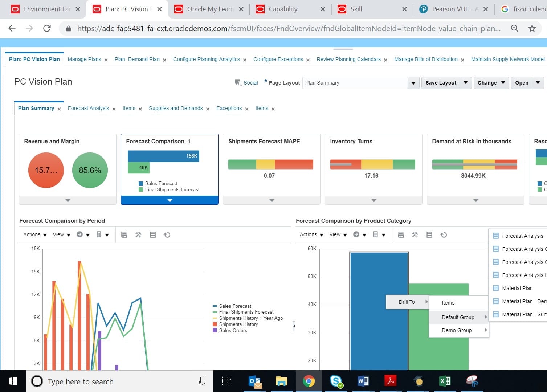
Task: Expand the Revenue and Margin tile arrow
Action: click(x=68, y=200)
